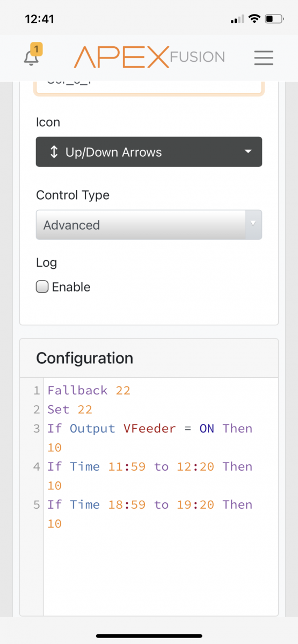Image resolution: width=298 pixels, height=644 pixels.
Task: Tap the APEX Fusion logo
Action: coord(149,57)
